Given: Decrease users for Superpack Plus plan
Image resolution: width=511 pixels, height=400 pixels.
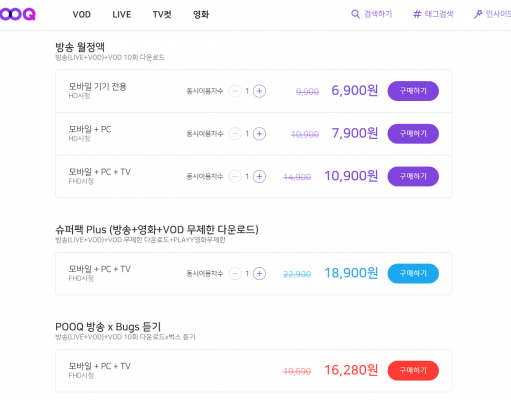Looking at the screenshot, I should 235,274.
